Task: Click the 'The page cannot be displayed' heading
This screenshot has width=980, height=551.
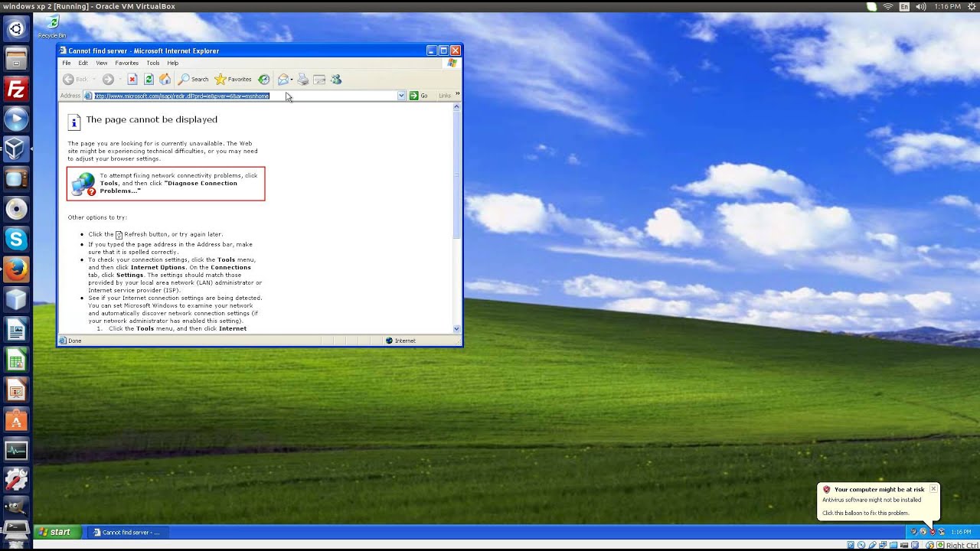Action: 152,119
